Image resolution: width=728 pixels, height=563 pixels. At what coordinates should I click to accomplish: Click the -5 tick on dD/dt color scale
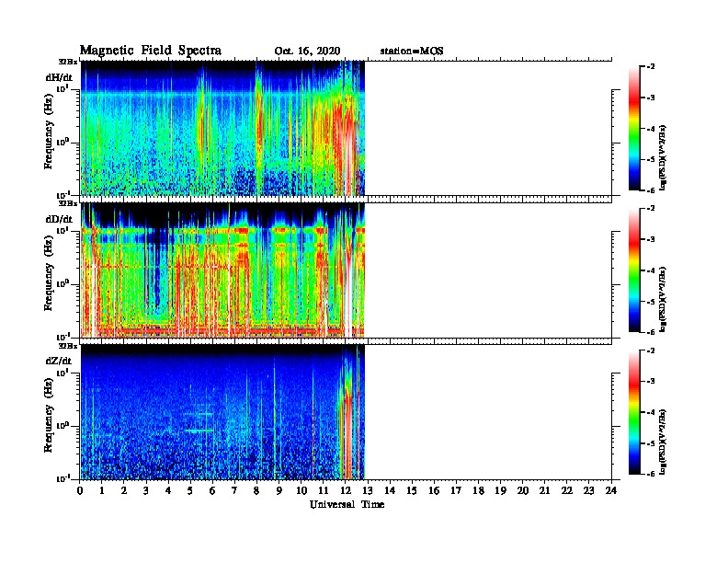651,302
